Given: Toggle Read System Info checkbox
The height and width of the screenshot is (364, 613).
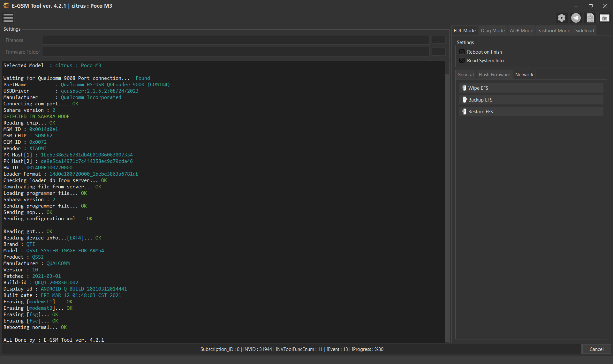Looking at the screenshot, I should coord(462,60).
